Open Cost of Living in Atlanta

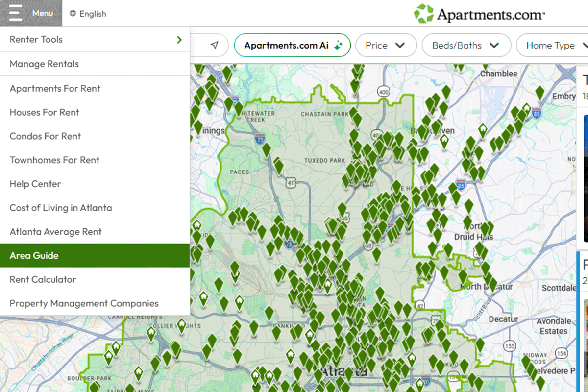95,208
